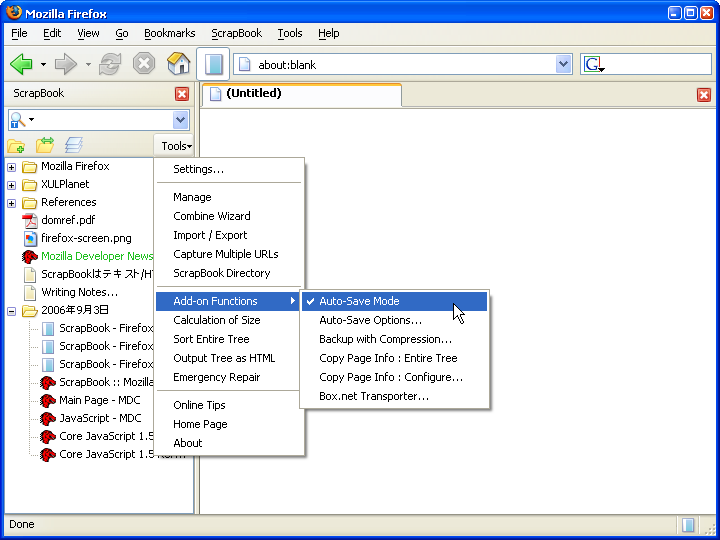Choose Settings... from the Tools menu
The image size is (720, 540).
[x=229, y=169]
